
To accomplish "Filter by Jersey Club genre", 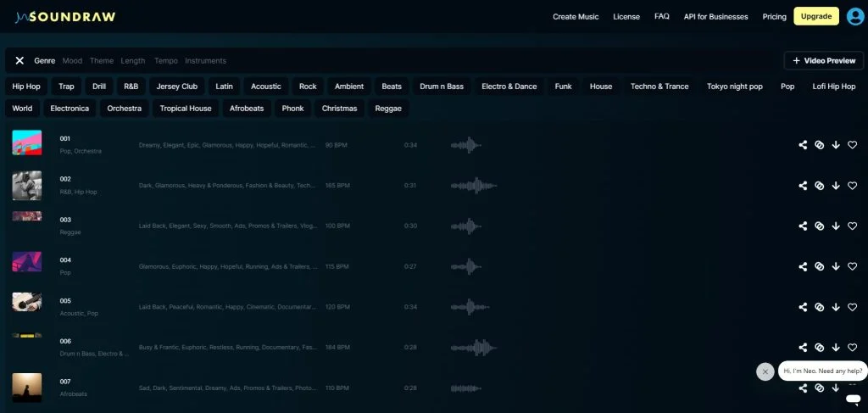I will [177, 87].
